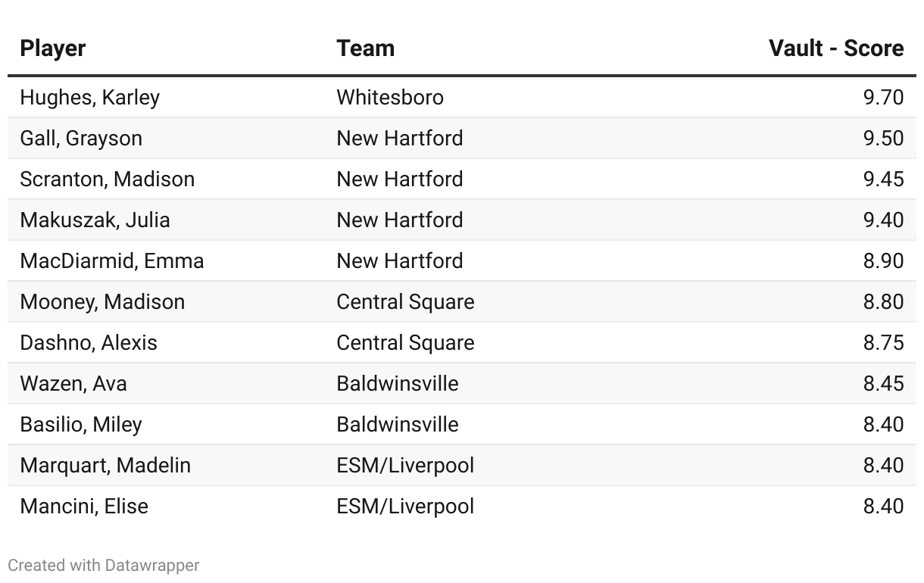Click the Team column header
The height and width of the screenshot is (583, 924).
point(366,48)
